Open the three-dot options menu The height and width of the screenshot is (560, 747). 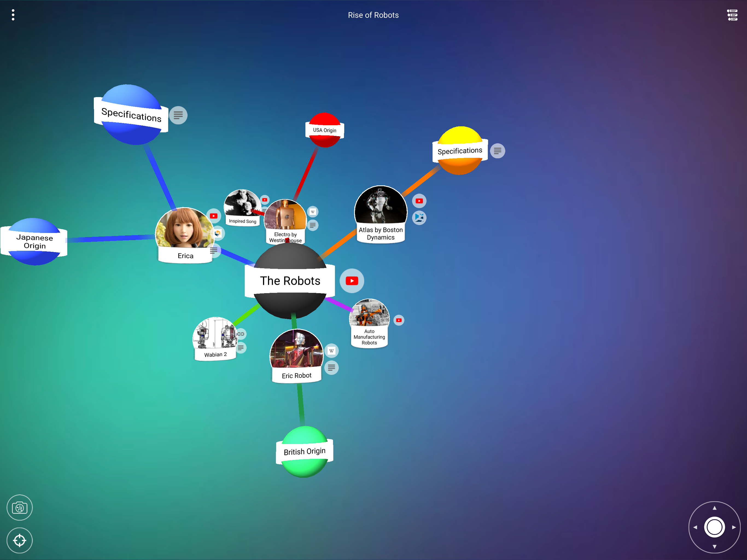click(x=13, y=15)
